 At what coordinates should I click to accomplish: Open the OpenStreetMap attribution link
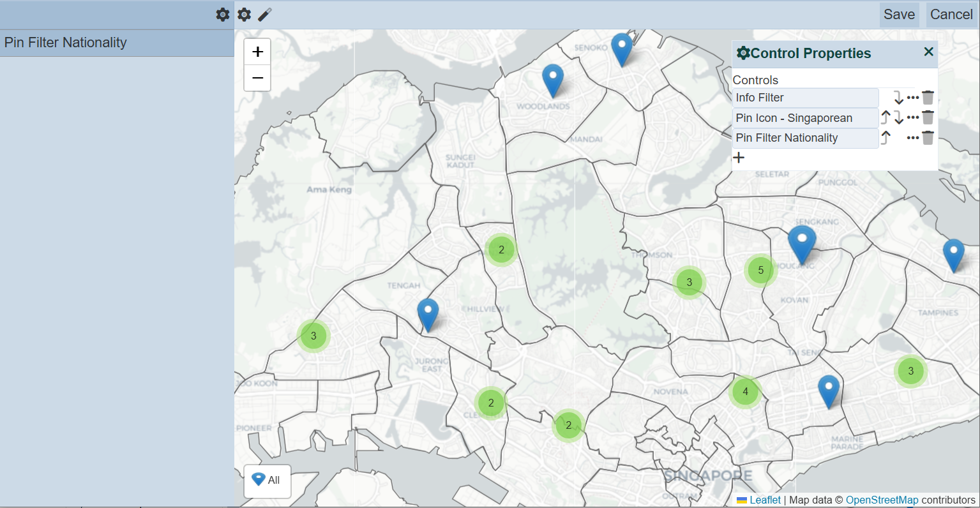(x=882, y=500)
